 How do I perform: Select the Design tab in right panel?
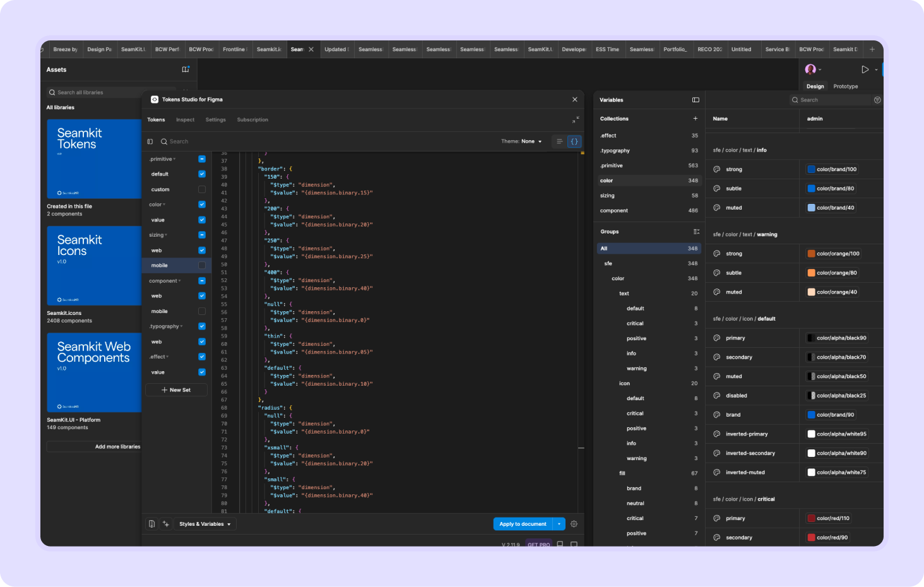click(815, 86)
